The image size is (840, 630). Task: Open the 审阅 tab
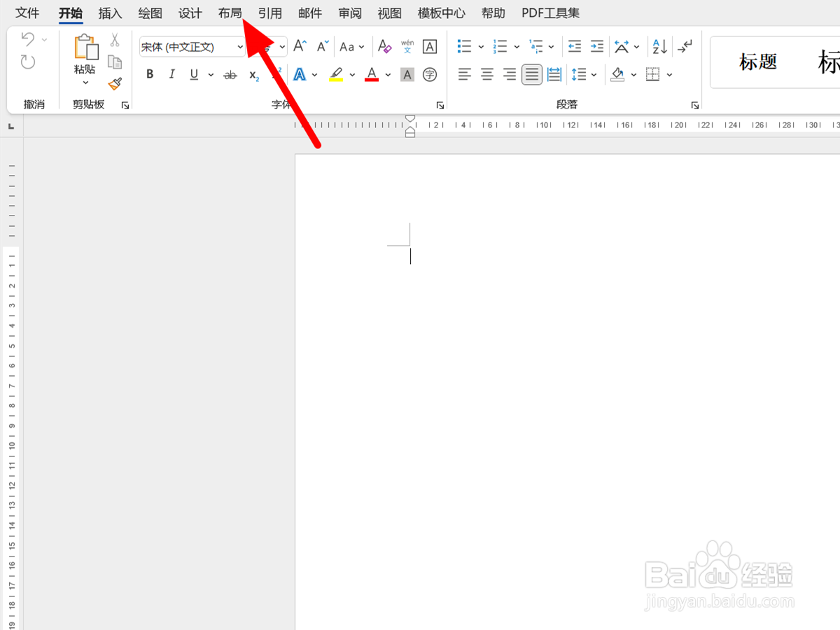pyautogui.click(x=350, y=13)
